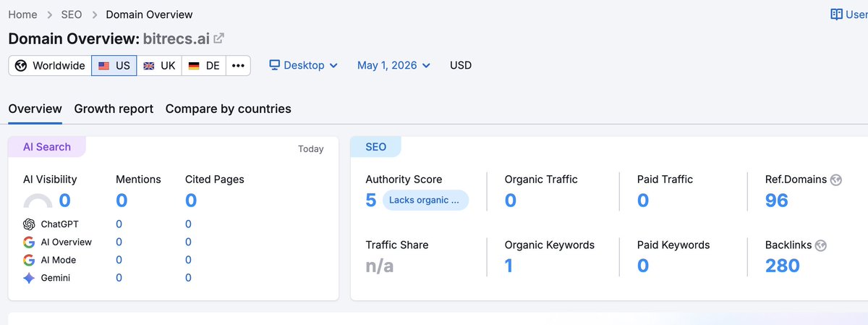The image size is (868, 325).
Task: Open more countries ellipsis button
Action: (238, 65)
